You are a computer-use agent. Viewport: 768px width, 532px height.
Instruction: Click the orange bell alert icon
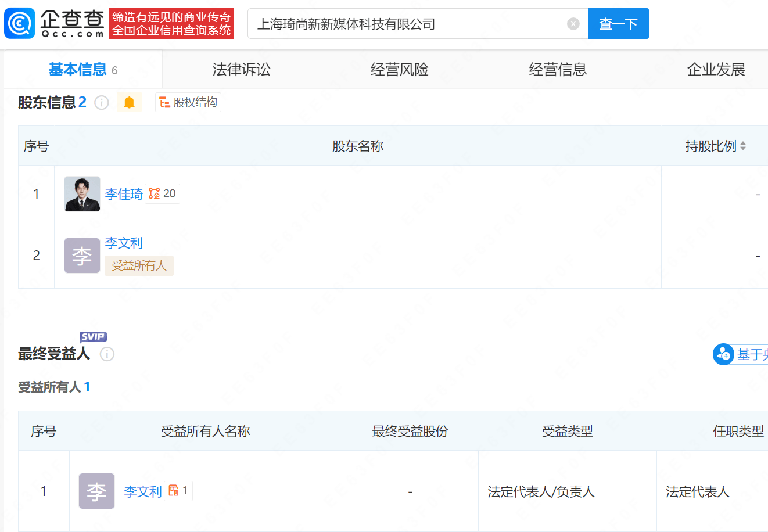(x=129, y=102)
